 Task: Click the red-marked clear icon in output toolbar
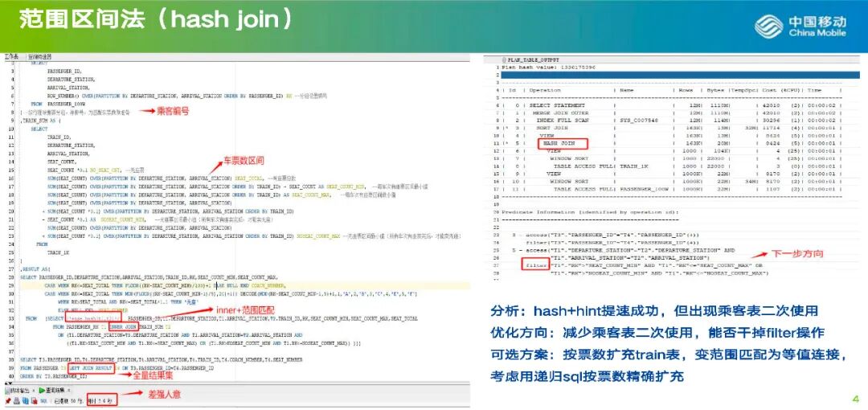35,400
